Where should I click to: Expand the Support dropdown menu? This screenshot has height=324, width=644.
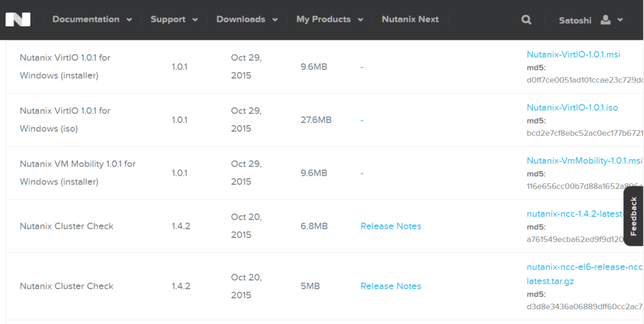coord(174,19)
